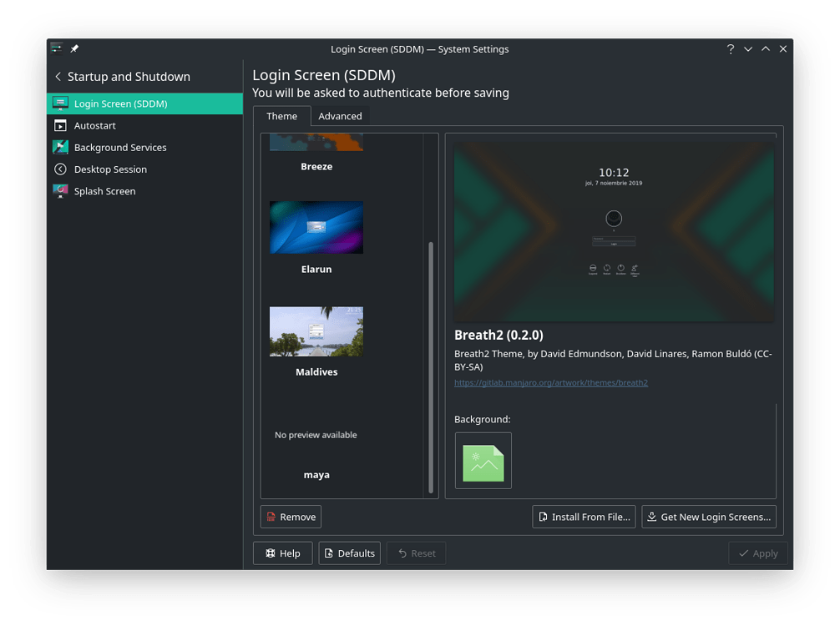Viewport: 840px width, 626px height.
Task: Open the title bar dropdown arrow
Action: (748, 48)
